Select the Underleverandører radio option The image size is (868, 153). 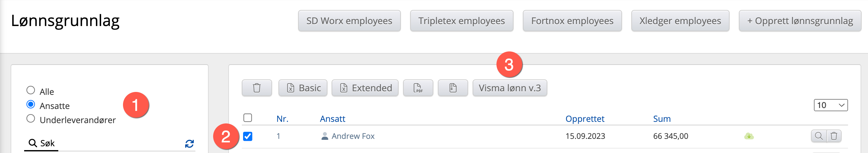31,119
